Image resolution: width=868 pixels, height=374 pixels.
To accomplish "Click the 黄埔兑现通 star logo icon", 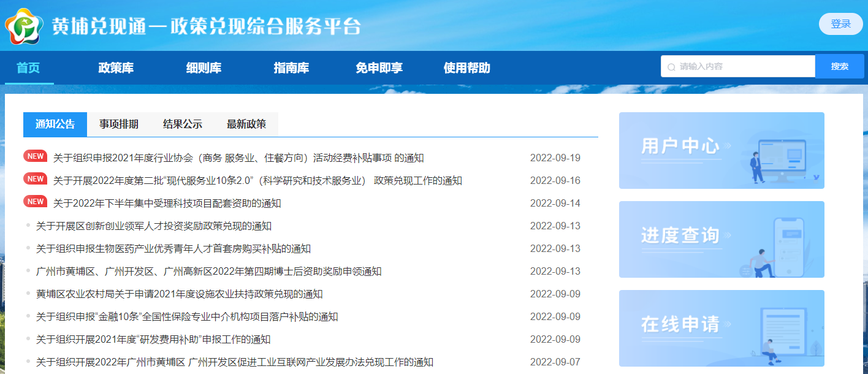I will coord(25,26).
